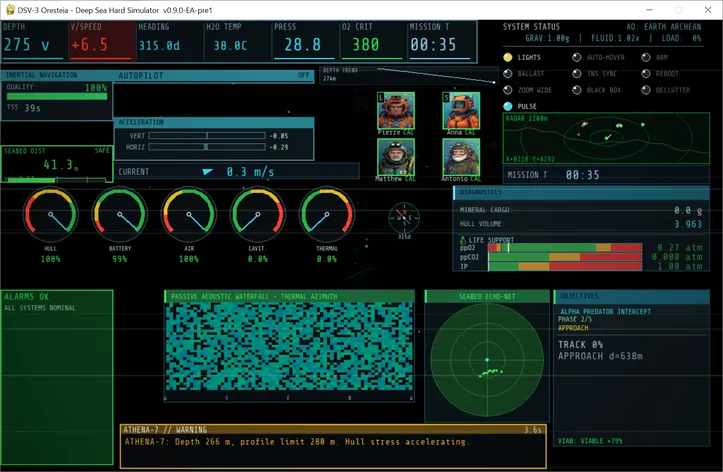The width and height of the screenshot is (723, 472).
Task: Click the ppCO2 life support bar
Action: point(565,257)
